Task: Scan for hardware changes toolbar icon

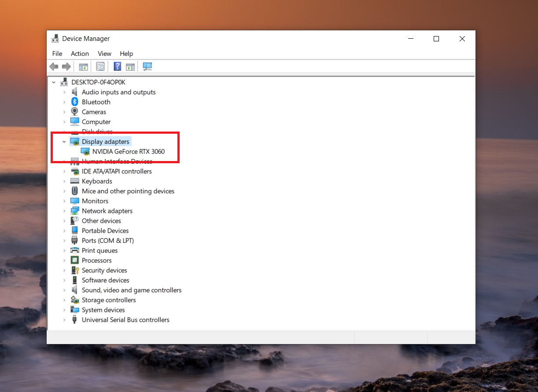Action: (147, 67)
